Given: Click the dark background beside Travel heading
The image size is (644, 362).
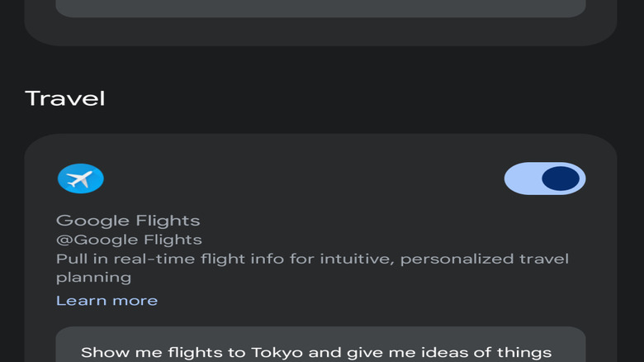Looking at the screenshot, I should coord(372,98).
